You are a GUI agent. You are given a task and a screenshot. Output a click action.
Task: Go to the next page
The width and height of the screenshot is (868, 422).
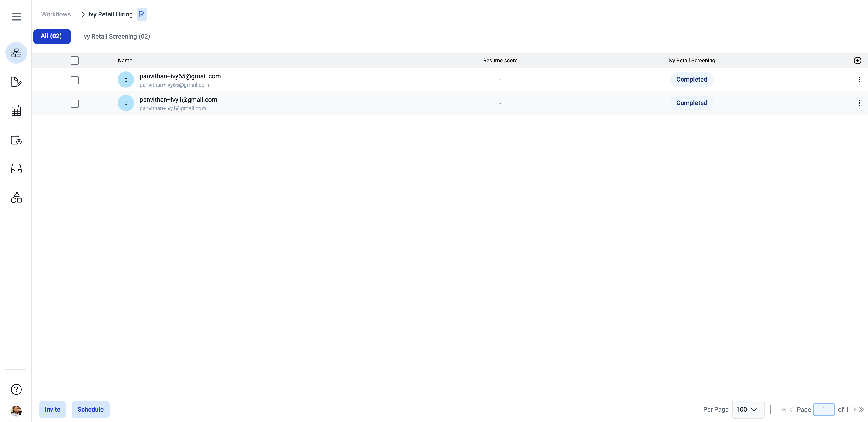tap(854, 410)
